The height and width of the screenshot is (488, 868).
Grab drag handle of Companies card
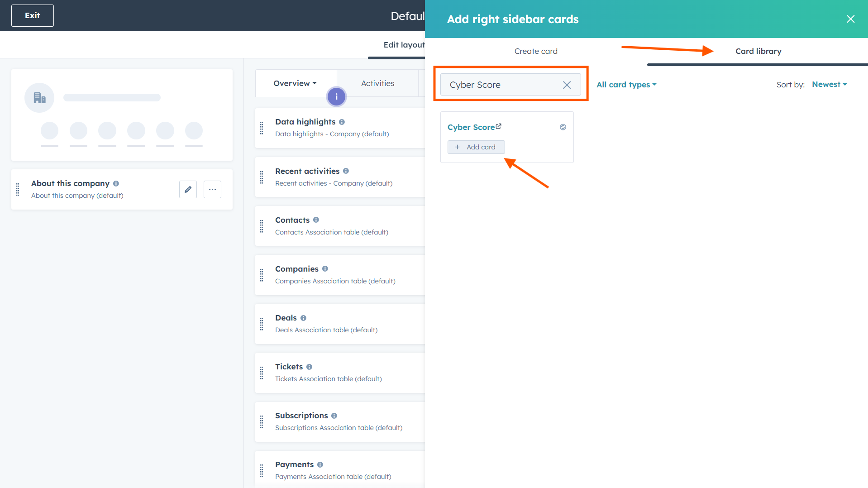pos(262,275)
